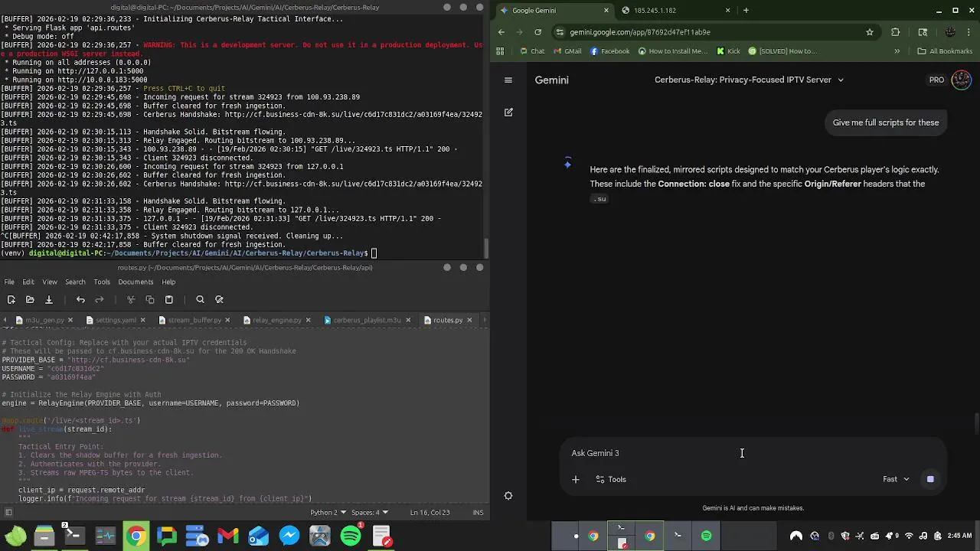Viewport: 980px width, 551px height.
Task: Go back in Chrome
Action: tap(501, 32)
